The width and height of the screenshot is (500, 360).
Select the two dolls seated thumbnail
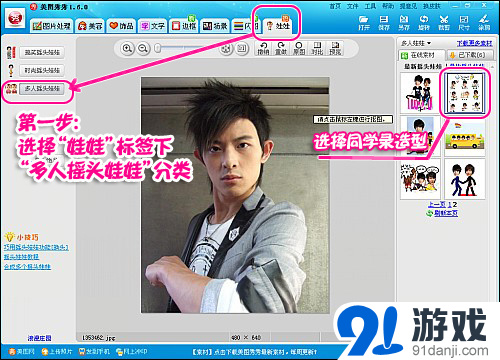point(420,93)
